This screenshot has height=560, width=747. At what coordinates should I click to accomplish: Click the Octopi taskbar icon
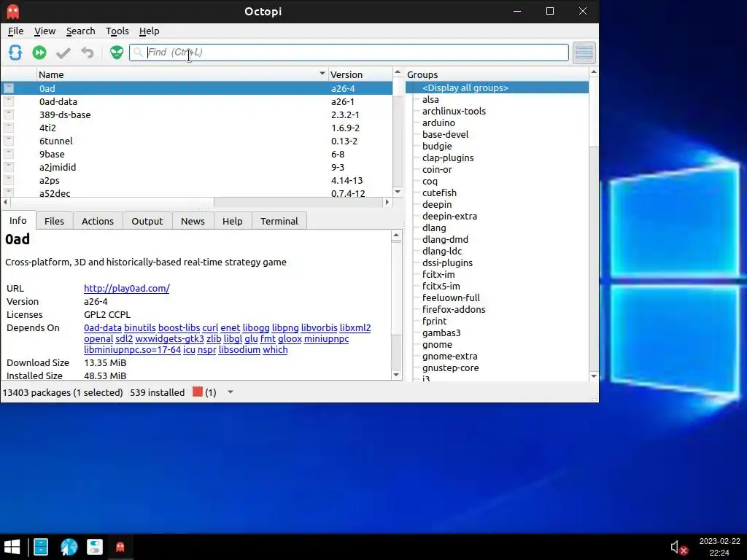(120, 547)
